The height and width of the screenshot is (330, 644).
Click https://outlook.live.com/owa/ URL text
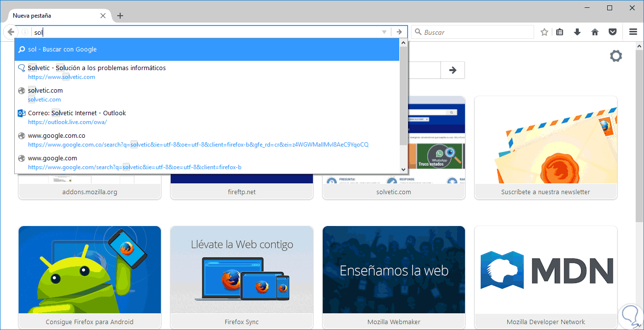click(x=67, y=122)
